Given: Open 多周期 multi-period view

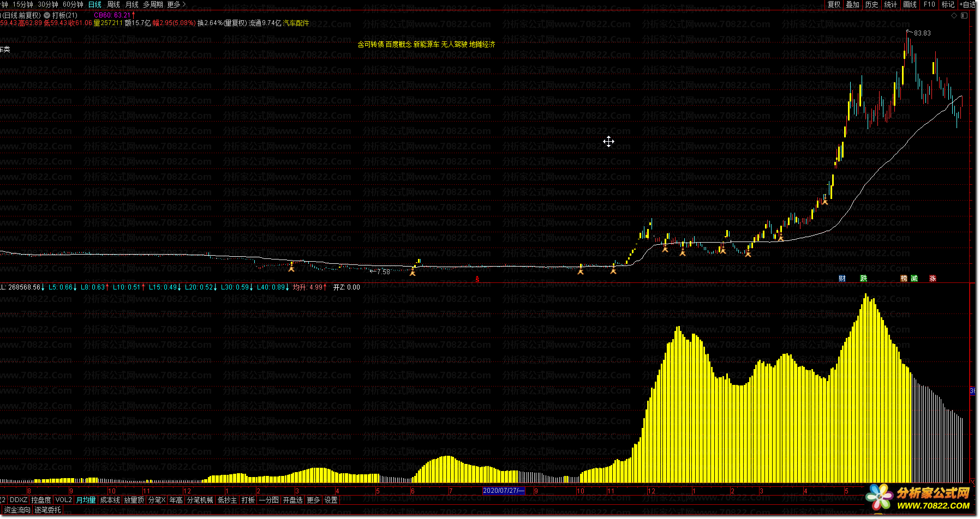Looking at the screenshot, I should tap(153, 4).
